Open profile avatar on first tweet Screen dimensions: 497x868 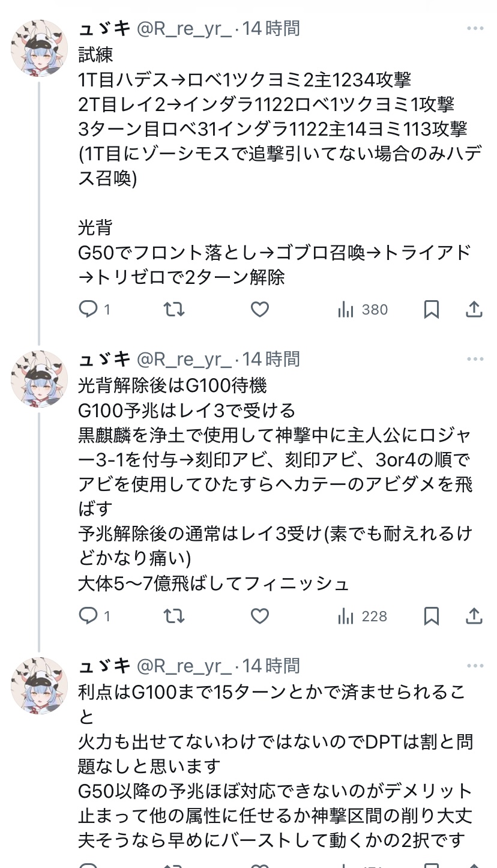(40, 48)
